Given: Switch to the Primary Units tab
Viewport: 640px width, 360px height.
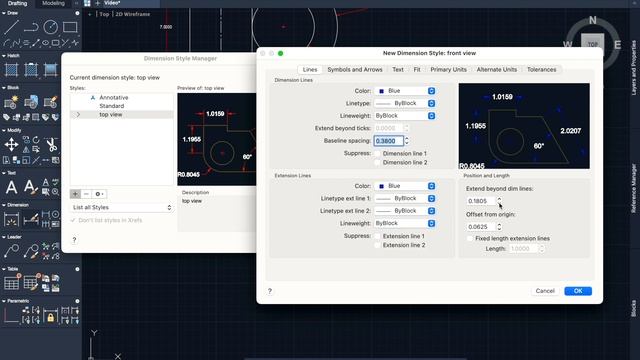Looking at the screenshot, I should (x=448, y=69).
